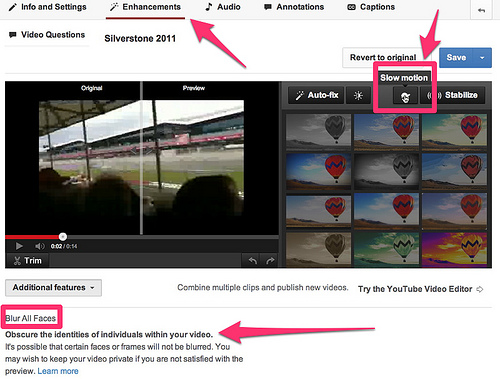500x379 pixels.
Task: Open Try the YouTube Video Editor link
Action: pos(420,289)
